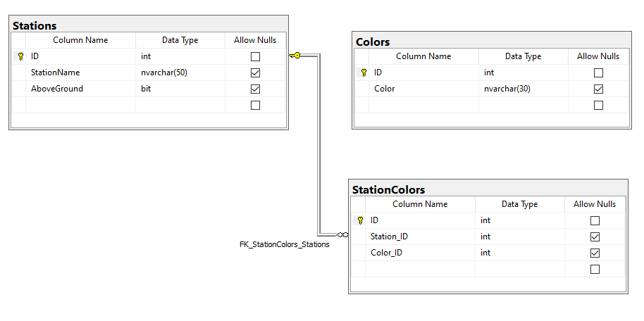Toggle Allow Nulls for AboveGround column
Screen dimensions: 644x321
[x=255, y=89]
